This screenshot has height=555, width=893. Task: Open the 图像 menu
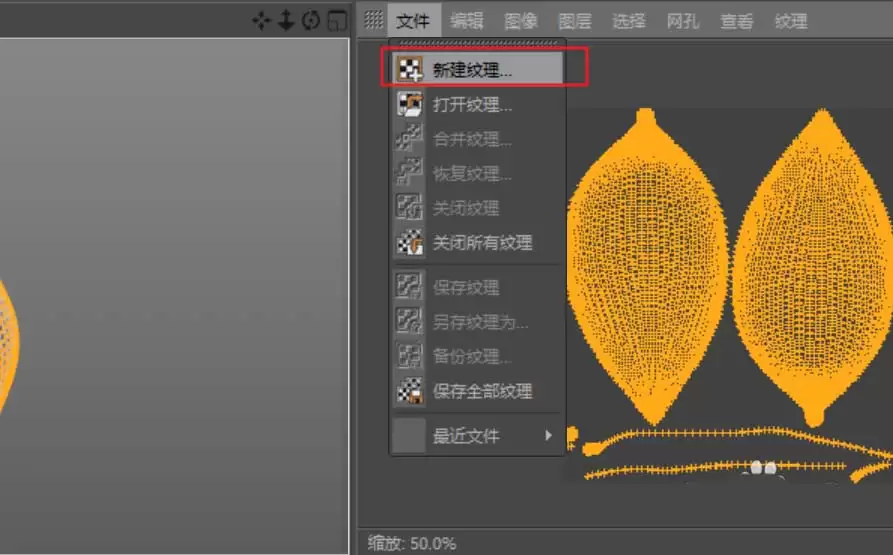tap(521, 21)
